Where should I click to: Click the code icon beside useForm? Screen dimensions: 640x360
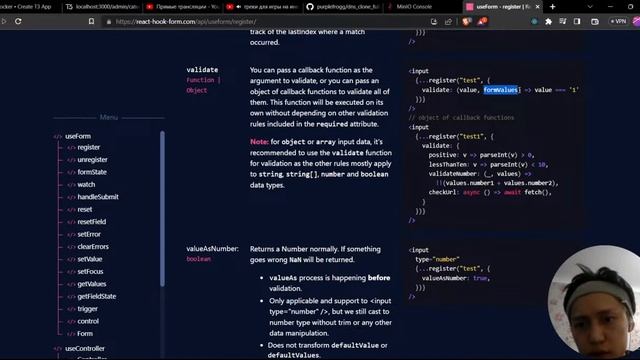click(x=58, y=137)
